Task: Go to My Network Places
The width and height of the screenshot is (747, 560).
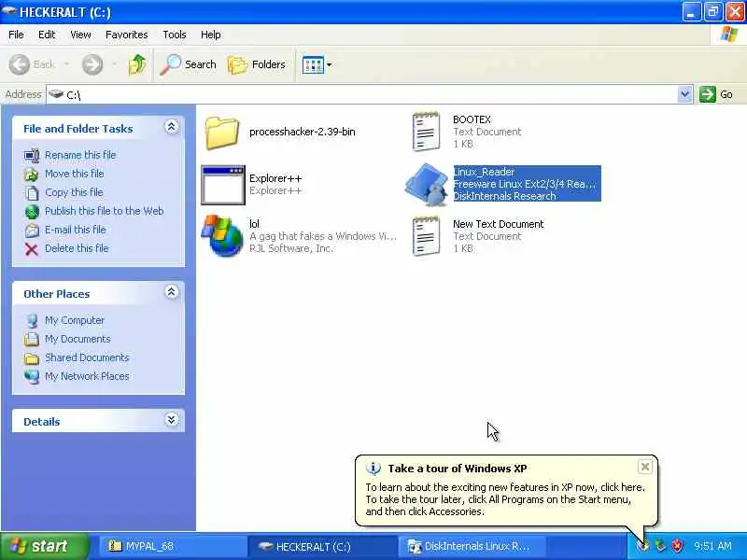Action: (87, 376)
